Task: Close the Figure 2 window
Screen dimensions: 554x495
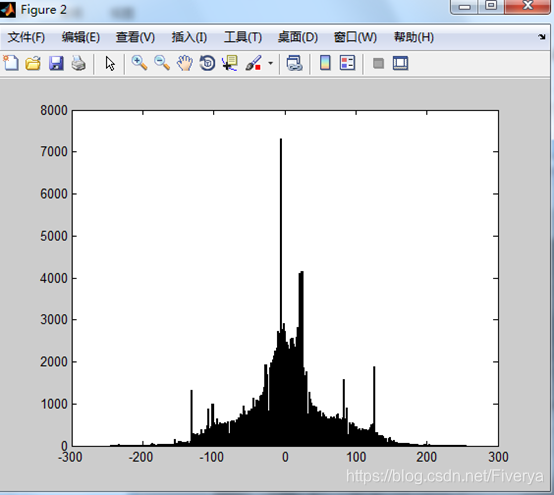Action: coord(528,6)
